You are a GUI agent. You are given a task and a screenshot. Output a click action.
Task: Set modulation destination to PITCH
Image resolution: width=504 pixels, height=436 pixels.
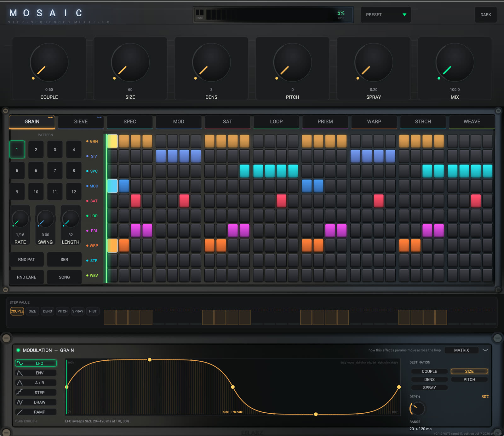pyautogui.click(x=469, y=380)
